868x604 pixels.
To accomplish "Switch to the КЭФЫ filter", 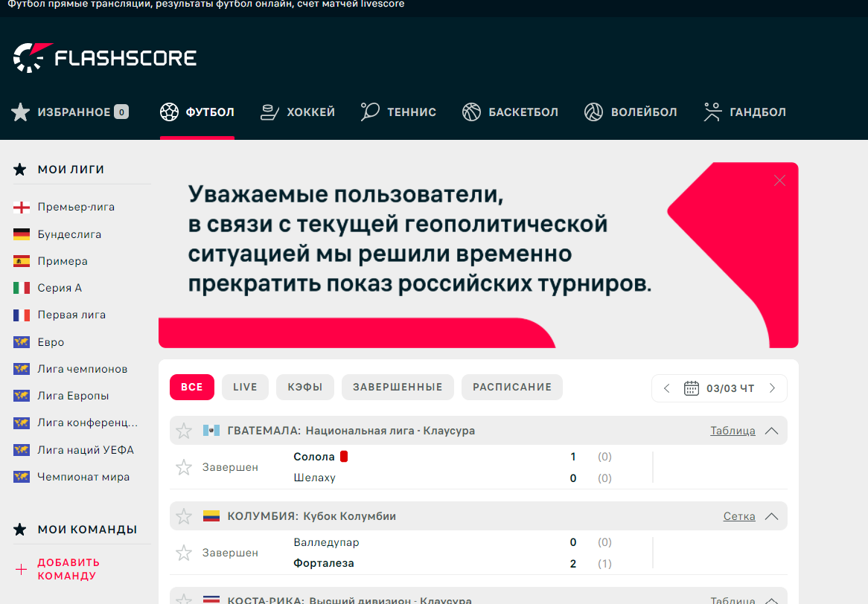I will coord(305,388).
